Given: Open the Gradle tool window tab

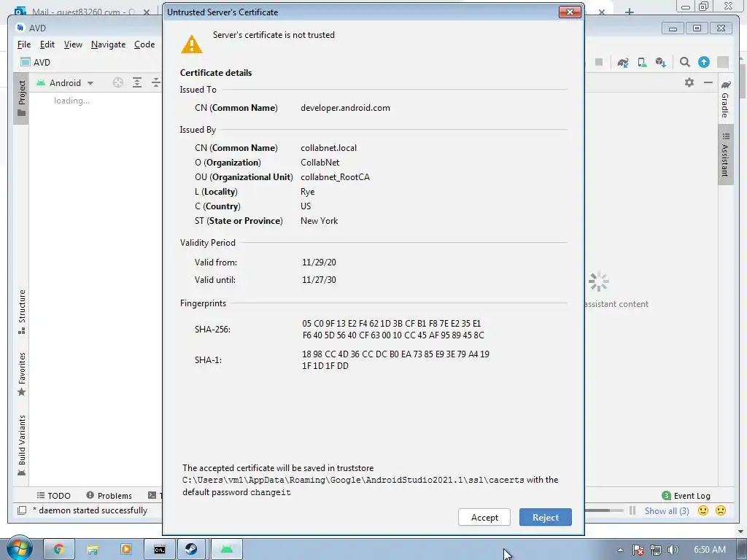Looking at the screenshot, I should 725,99.
